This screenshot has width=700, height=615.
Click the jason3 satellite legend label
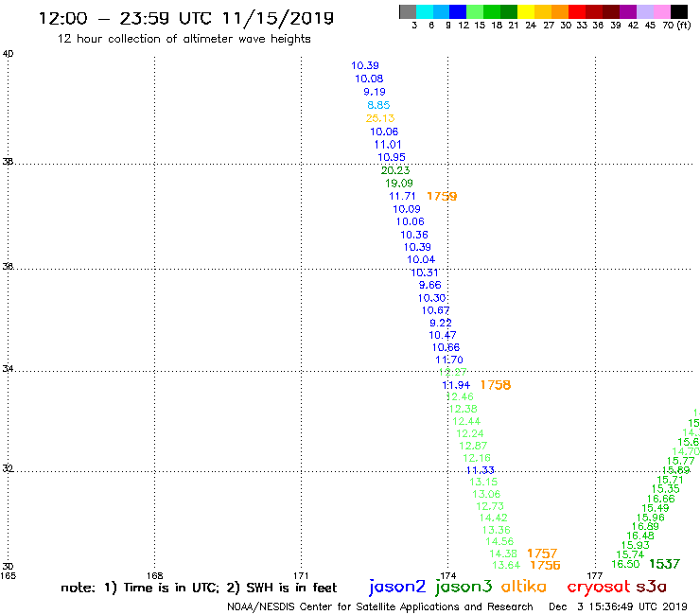(x=464, y=587)
